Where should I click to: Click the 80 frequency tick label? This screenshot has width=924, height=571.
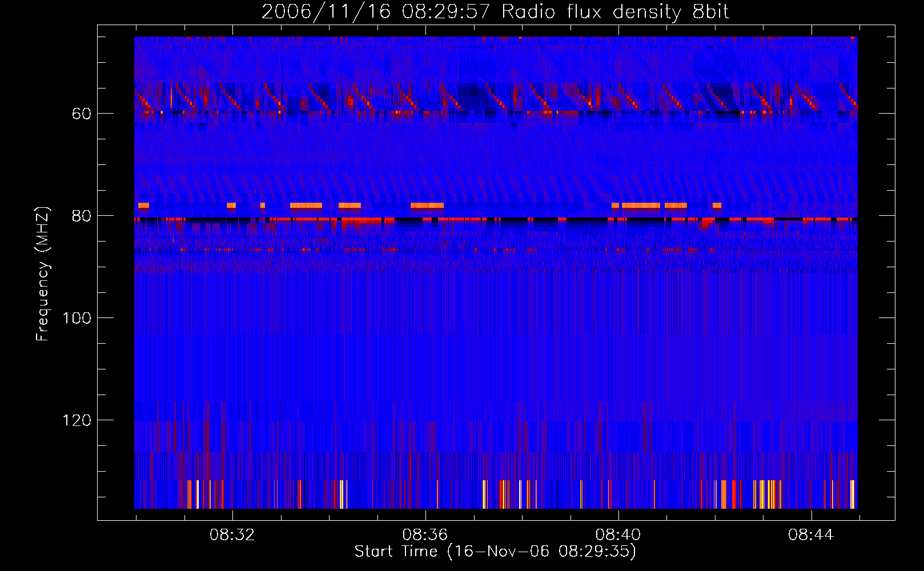pos(82,216)
